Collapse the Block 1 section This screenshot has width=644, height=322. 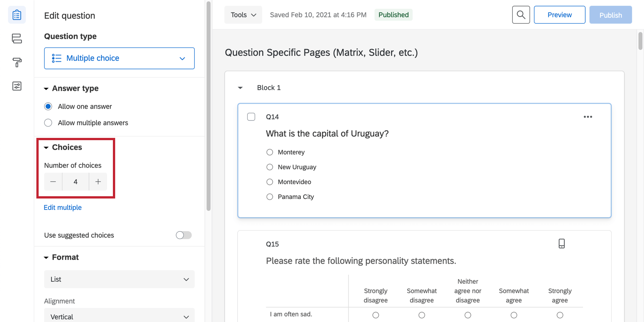point(240,88)
